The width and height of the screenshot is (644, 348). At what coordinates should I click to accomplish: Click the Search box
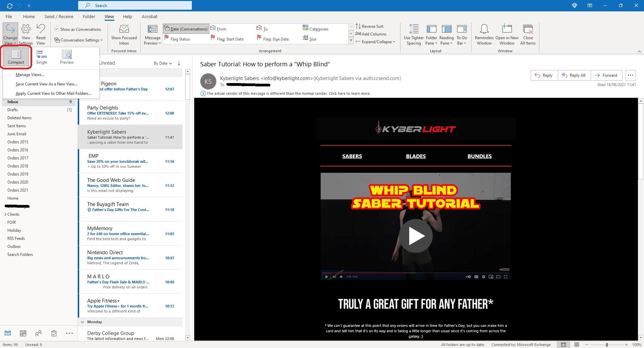click(x=135, y=5)
